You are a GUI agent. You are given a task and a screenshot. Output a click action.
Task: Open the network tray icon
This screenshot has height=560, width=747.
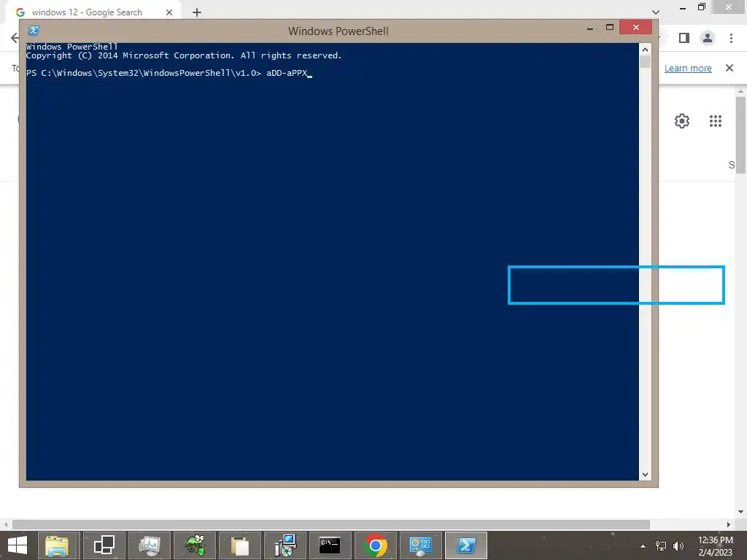pyautogui.click(x=661, y=546)
